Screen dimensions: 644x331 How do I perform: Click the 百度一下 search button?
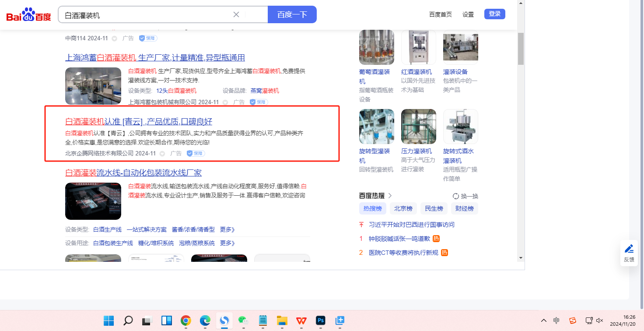tap(292, 14)
